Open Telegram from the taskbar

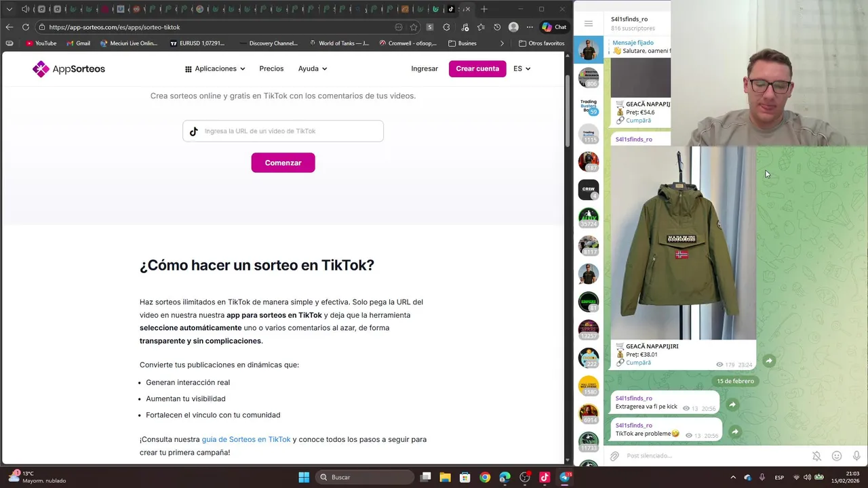click(x=564, y=477)
